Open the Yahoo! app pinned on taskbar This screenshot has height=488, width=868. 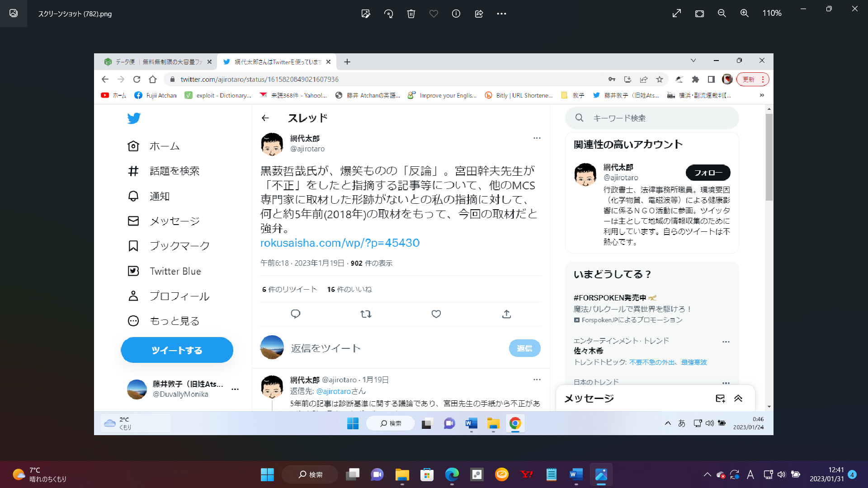(x=527, y=474)
